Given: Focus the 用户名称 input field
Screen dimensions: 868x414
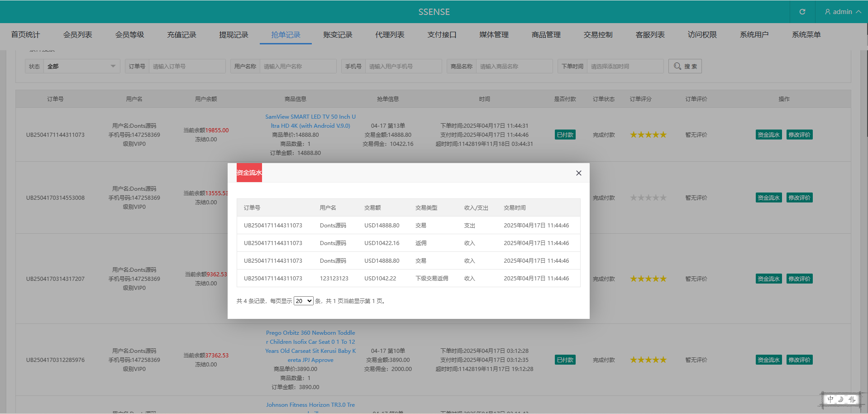Looking at the screenshot, I should [x=298, y=66].
